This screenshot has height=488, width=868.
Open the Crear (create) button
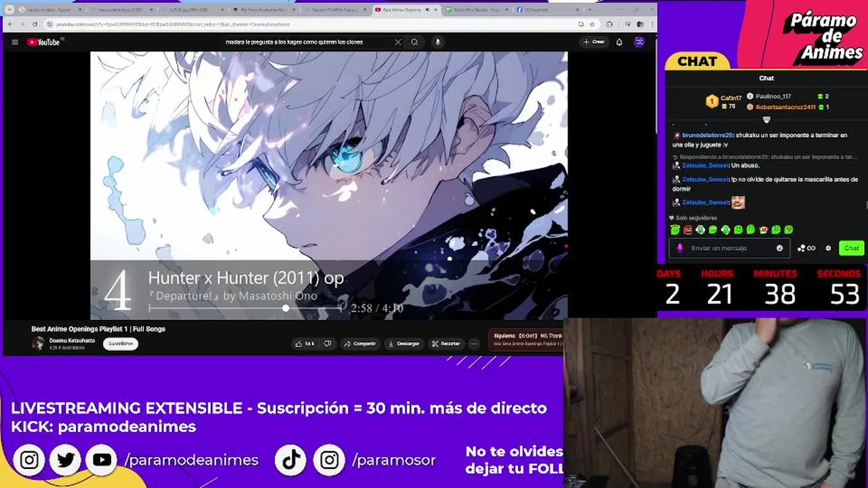tap(593, 42)
